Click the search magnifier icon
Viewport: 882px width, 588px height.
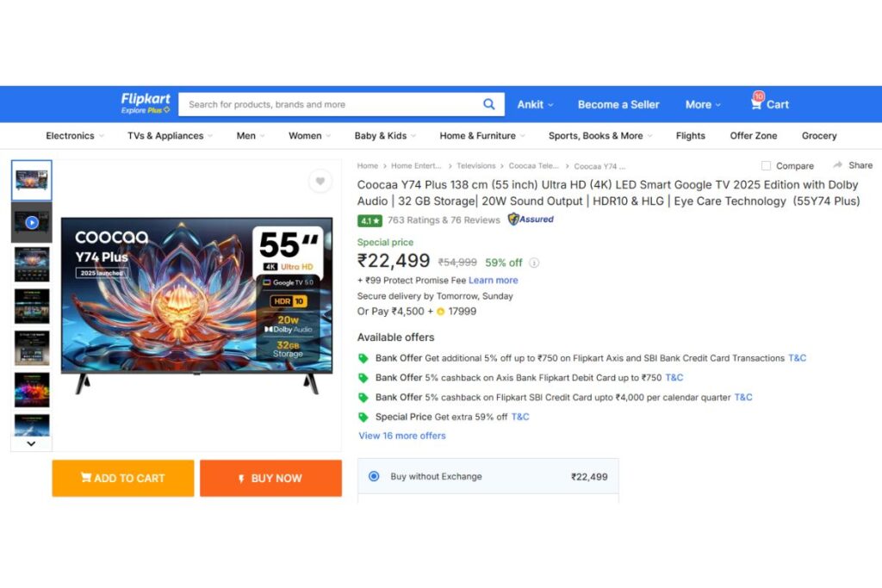pos(488,104)
